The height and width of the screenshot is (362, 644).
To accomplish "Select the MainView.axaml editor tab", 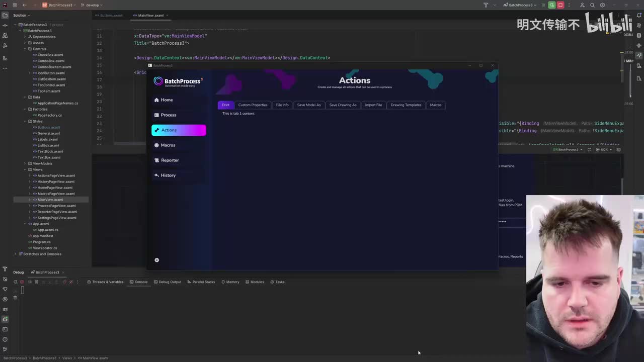I will pyautogui.click(x=150, y=16).
